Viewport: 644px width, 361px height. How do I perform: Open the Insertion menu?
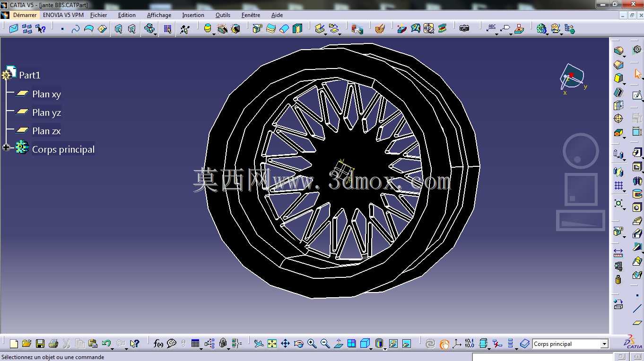pos(193,15)
